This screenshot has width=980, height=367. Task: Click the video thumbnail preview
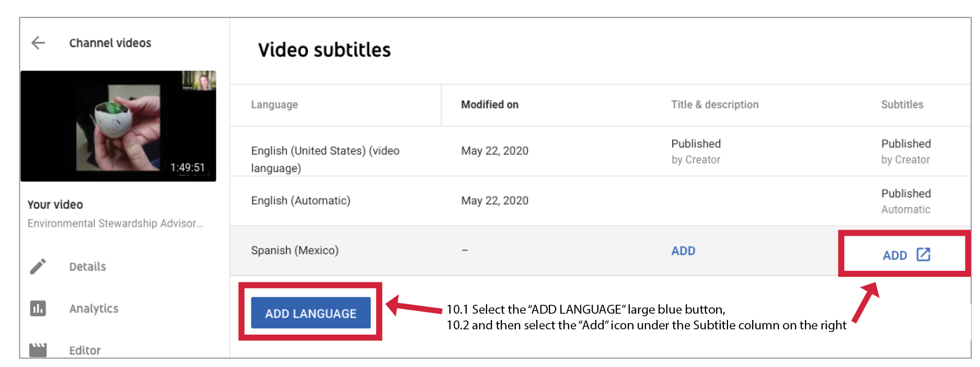(118, 127)
